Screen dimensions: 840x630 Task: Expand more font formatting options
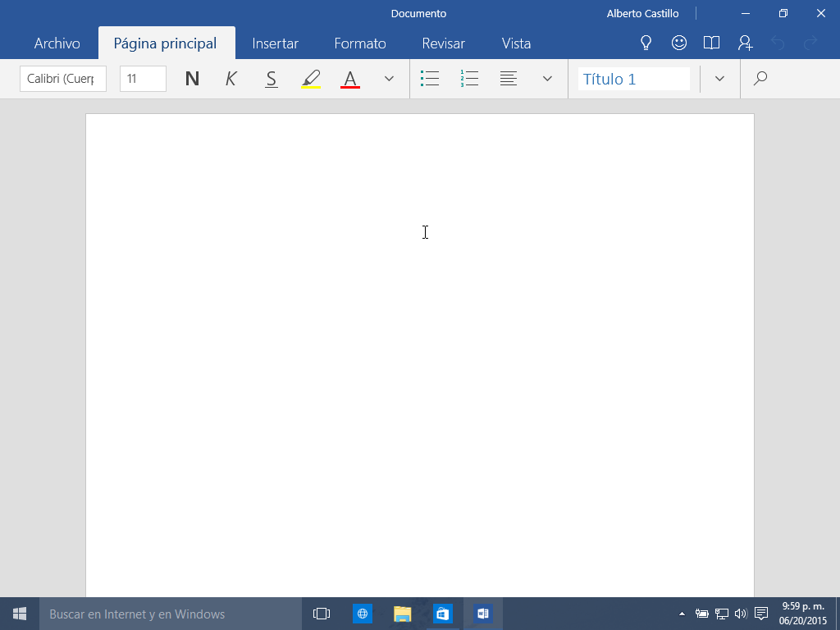(390, 79)
